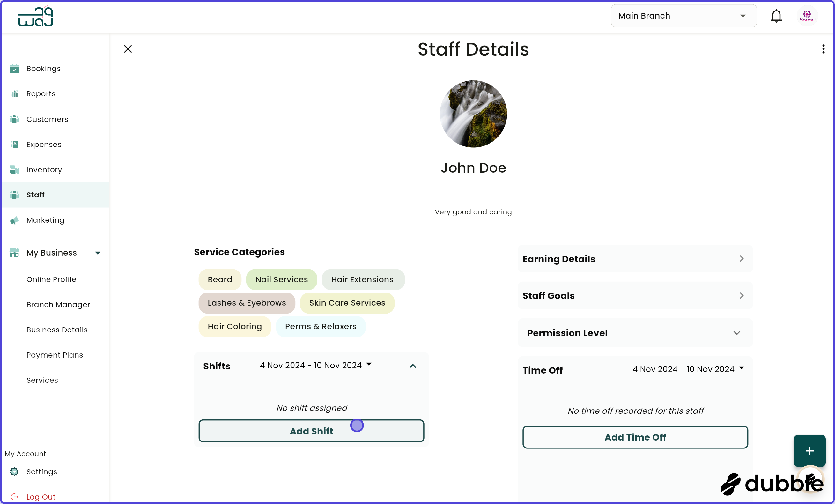Open the Bookings calendar icon

click(14, 69)
